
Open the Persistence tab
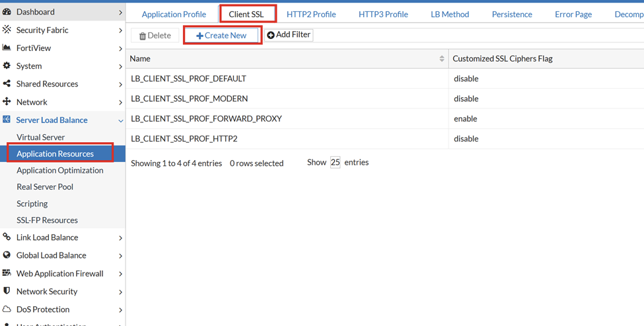coord(512,15)
